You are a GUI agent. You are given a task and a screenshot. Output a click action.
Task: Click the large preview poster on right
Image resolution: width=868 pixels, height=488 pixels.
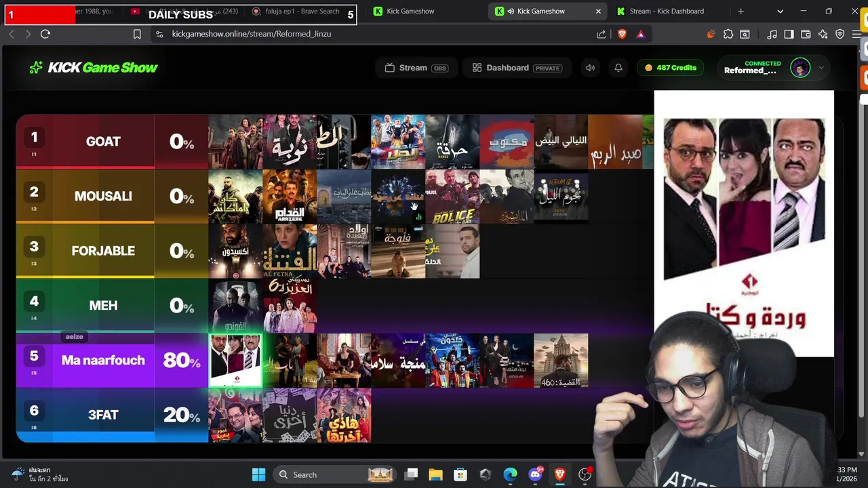pos(744,224)
